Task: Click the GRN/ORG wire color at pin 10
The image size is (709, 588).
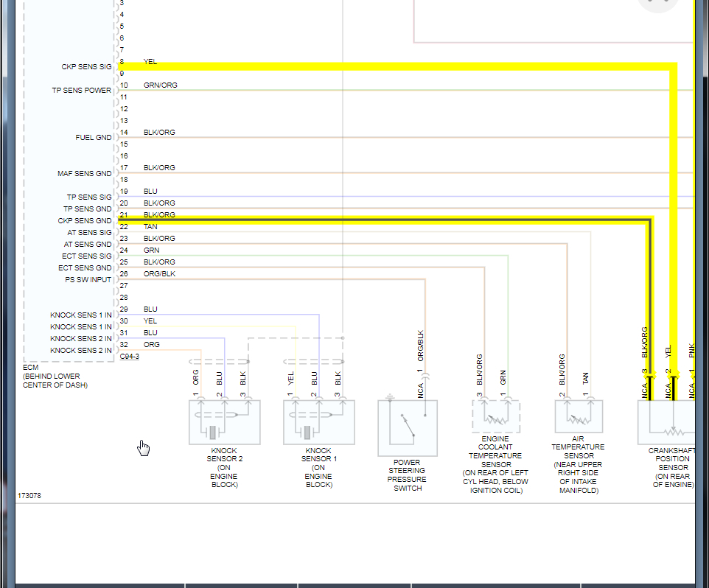Action: click(161, 85)
